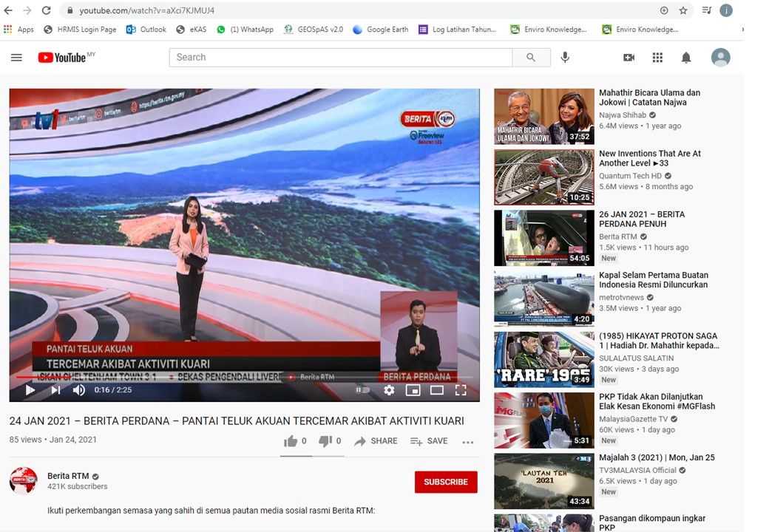
Task: Open 26 JAN 2021 Berita Perdana thumbnail
Action: click(544, 238)
